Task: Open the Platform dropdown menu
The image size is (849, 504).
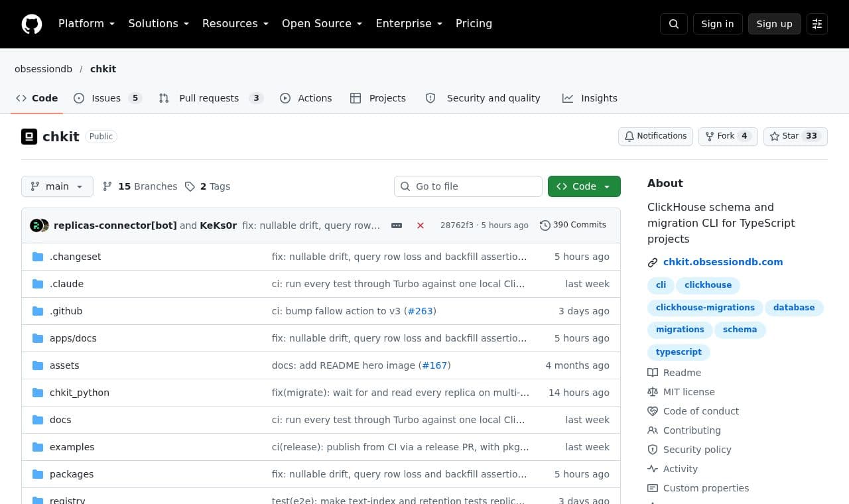Action: pyautogui.click(x=87, y=24)
